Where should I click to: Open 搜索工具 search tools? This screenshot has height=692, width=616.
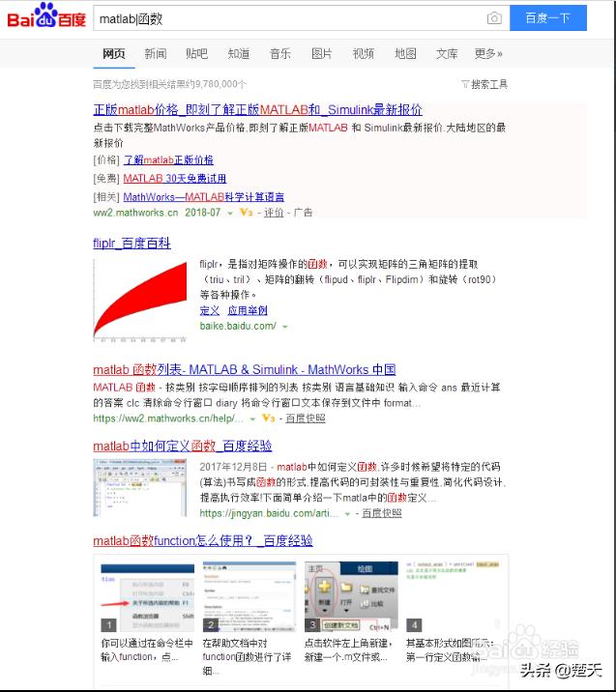point(489,84)
